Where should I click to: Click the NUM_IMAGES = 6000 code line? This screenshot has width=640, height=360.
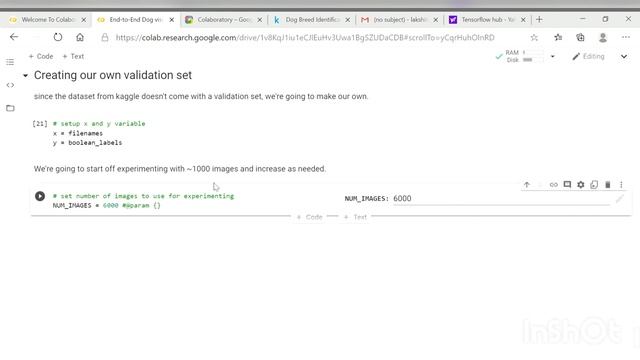(x=107, y=206)
